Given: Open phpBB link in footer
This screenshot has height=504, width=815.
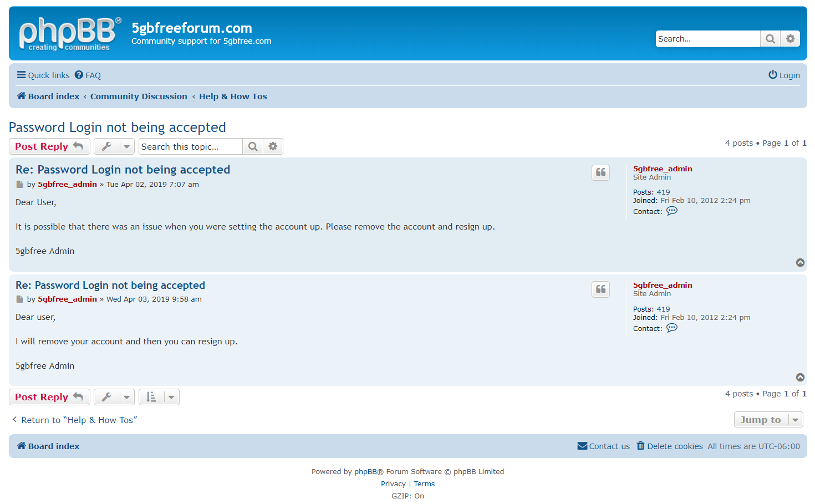Looking at the screenshot, I should pos(365,472).
